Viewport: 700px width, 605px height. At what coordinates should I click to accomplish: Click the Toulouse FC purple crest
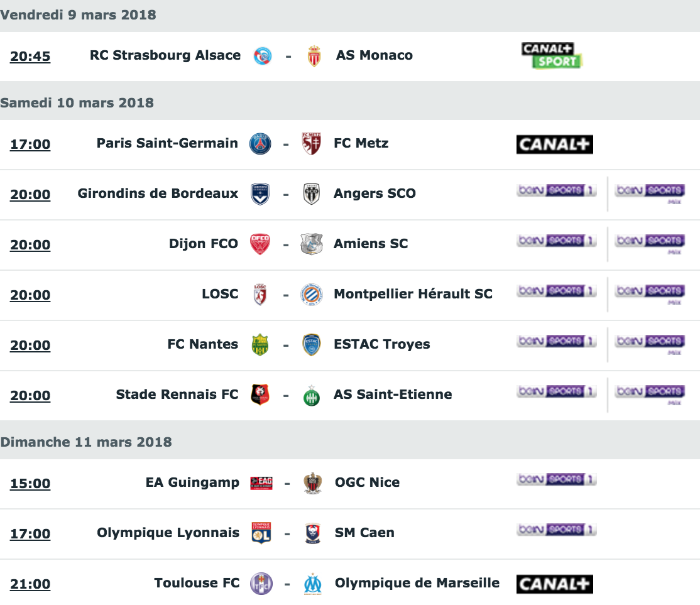tap(261, 584)
